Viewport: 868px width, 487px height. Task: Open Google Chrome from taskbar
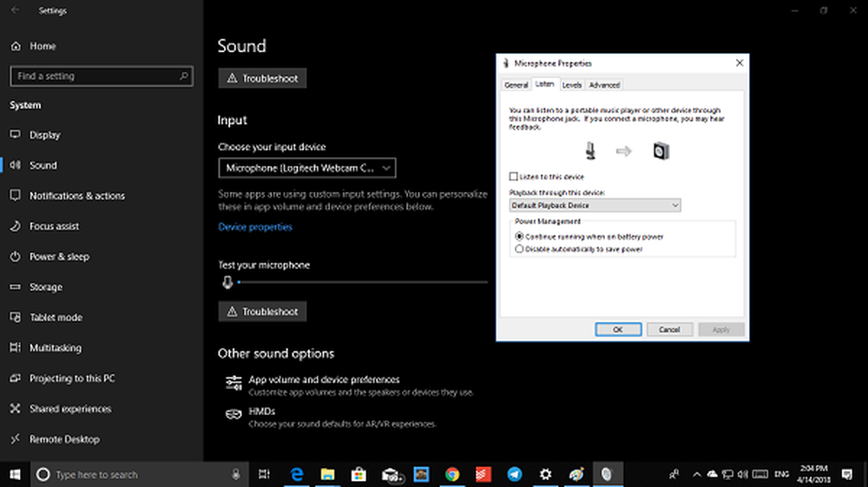(452, 474)
